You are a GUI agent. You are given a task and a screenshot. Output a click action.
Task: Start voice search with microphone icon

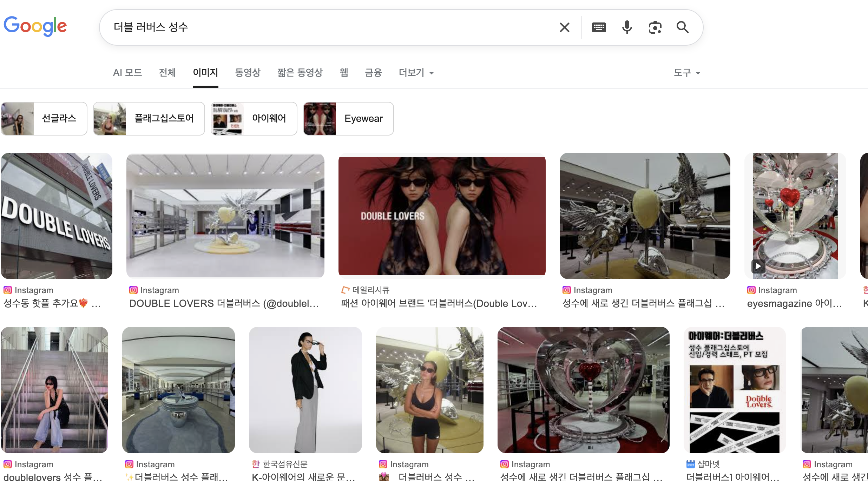click(x=627, y=27)
